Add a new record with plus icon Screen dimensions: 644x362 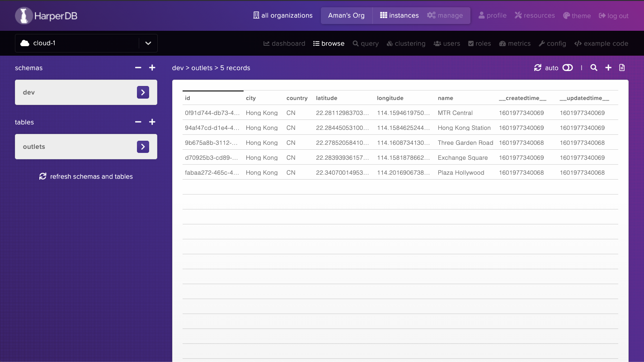tap(608, 68)
